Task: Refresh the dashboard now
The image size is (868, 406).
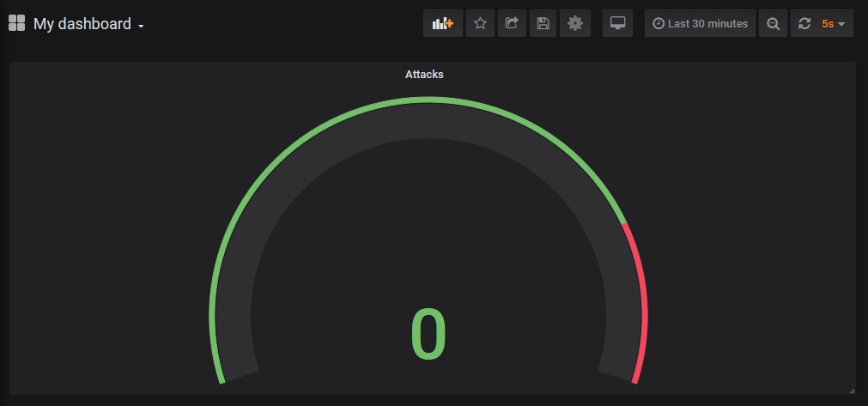Action: pyautogui.click(x=804, y=24)
